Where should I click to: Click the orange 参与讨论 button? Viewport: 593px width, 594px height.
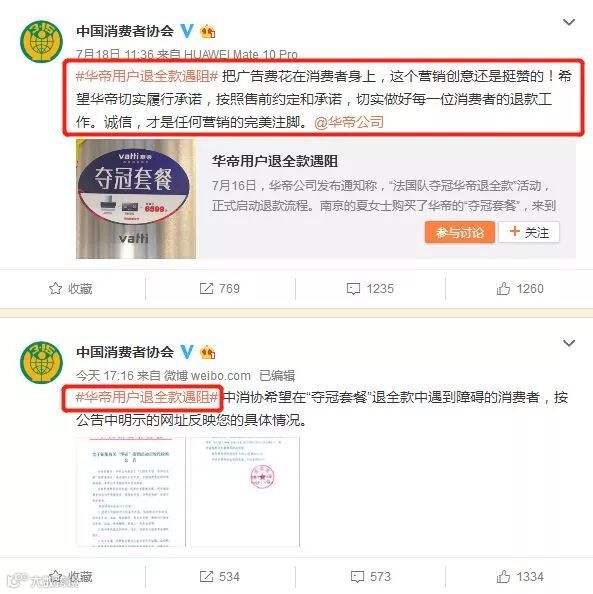(x=460, y=232)
